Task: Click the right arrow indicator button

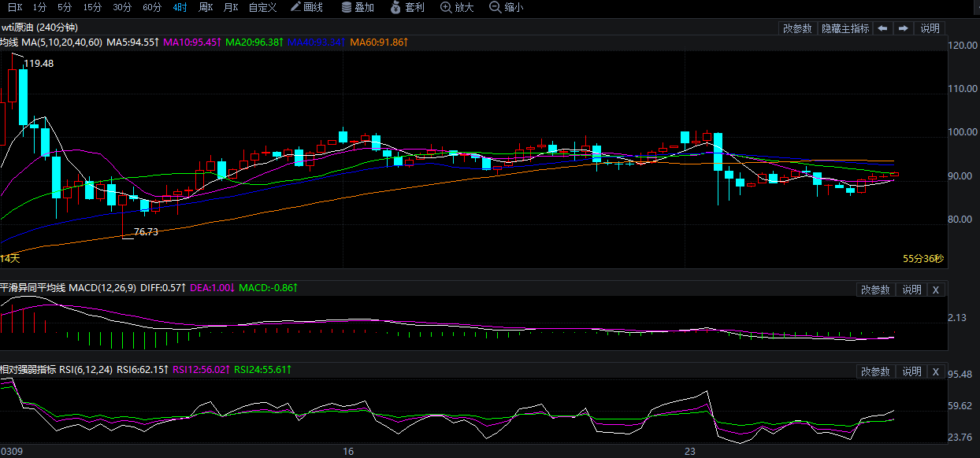Action: 904,28
